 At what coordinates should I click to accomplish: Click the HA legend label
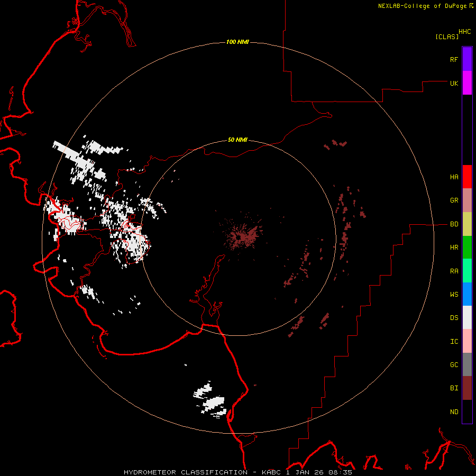(x=454, y=177)
